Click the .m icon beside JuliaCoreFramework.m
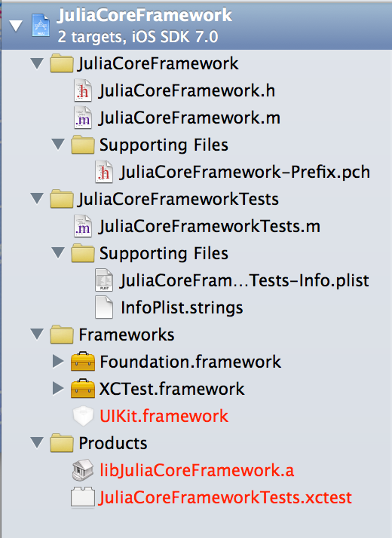 [x=83, y=118]
